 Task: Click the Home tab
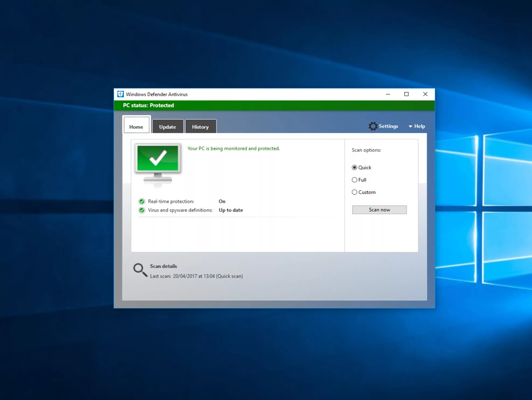(136, 127)
